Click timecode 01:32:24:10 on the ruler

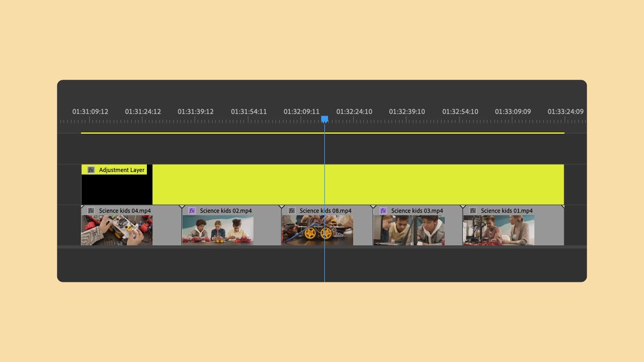tap(354, 112)
